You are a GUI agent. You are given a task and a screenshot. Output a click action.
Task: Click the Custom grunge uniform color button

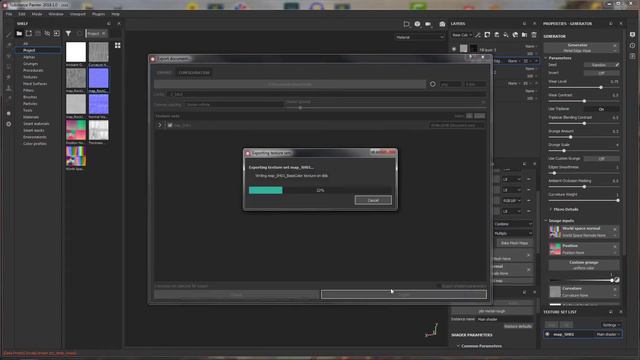[584, 265]
